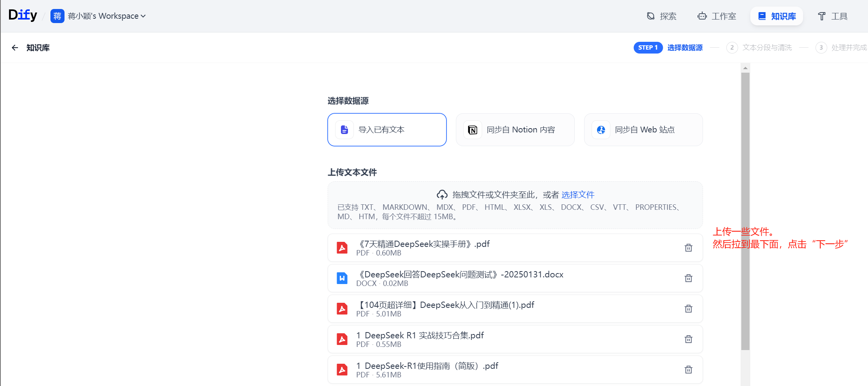Click the file size text 0.02MB
868x386 pixels.
tap(395, 284)
